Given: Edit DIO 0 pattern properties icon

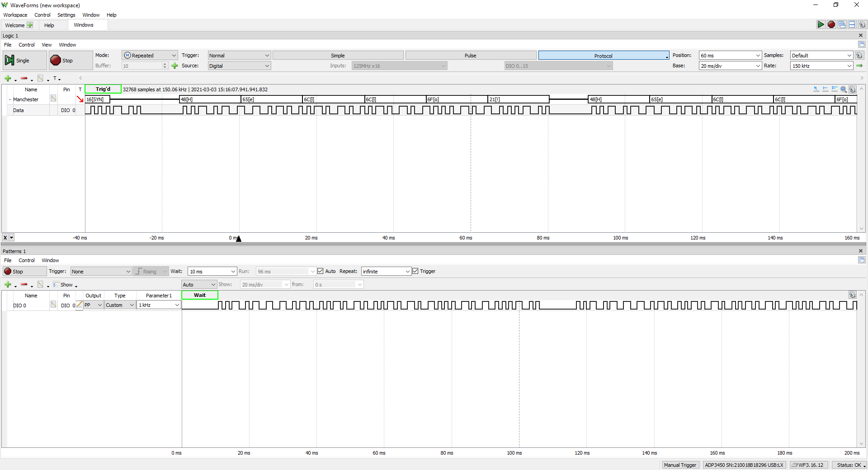Looking at the screenshot, I should pos(53,305).
